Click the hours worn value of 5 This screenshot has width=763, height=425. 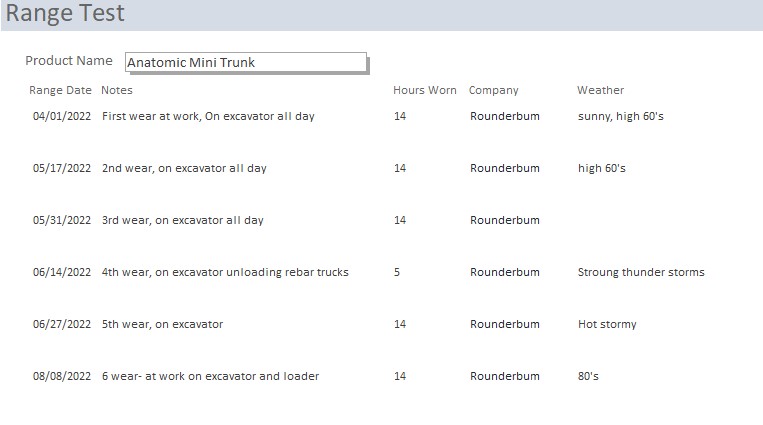pos(397,272)
